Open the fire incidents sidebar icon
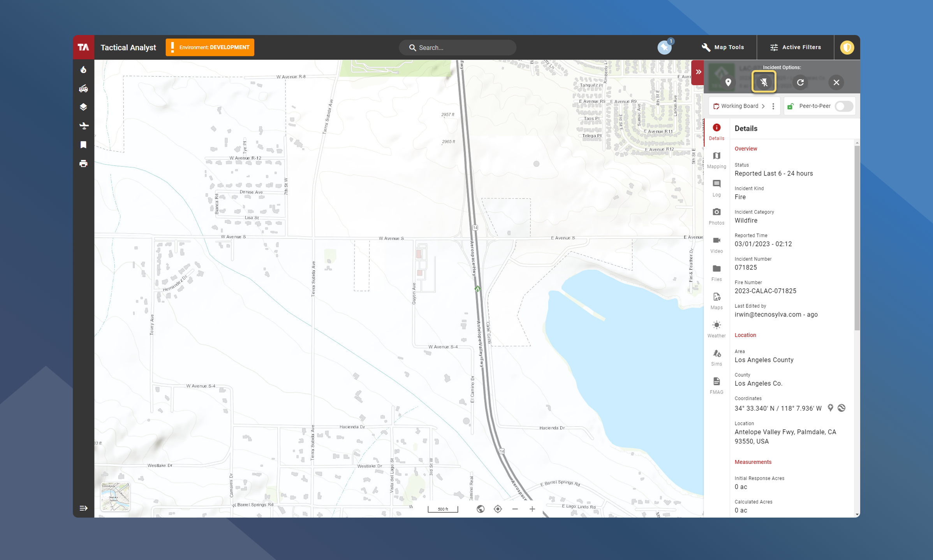The image size is (933, 560). pos(83,70)
